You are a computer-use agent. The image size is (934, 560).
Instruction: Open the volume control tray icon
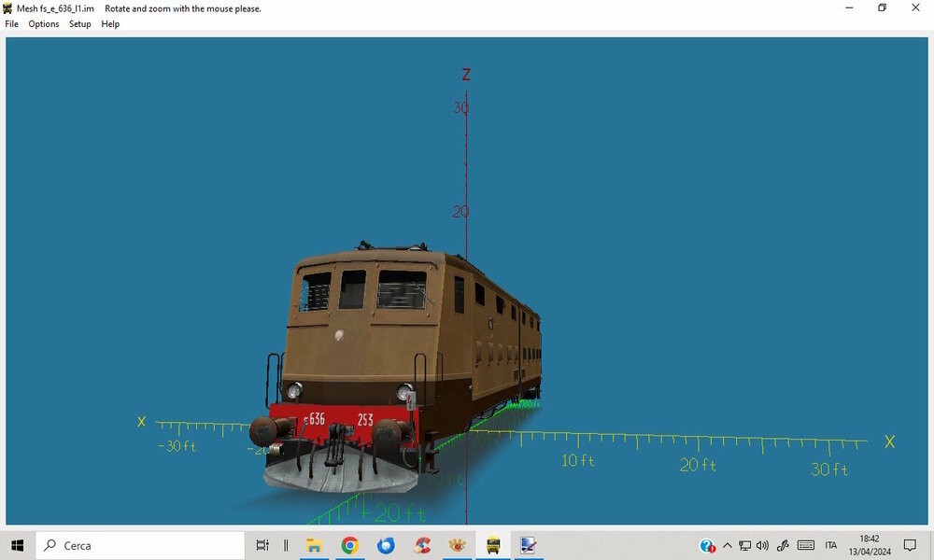[762, 545]
